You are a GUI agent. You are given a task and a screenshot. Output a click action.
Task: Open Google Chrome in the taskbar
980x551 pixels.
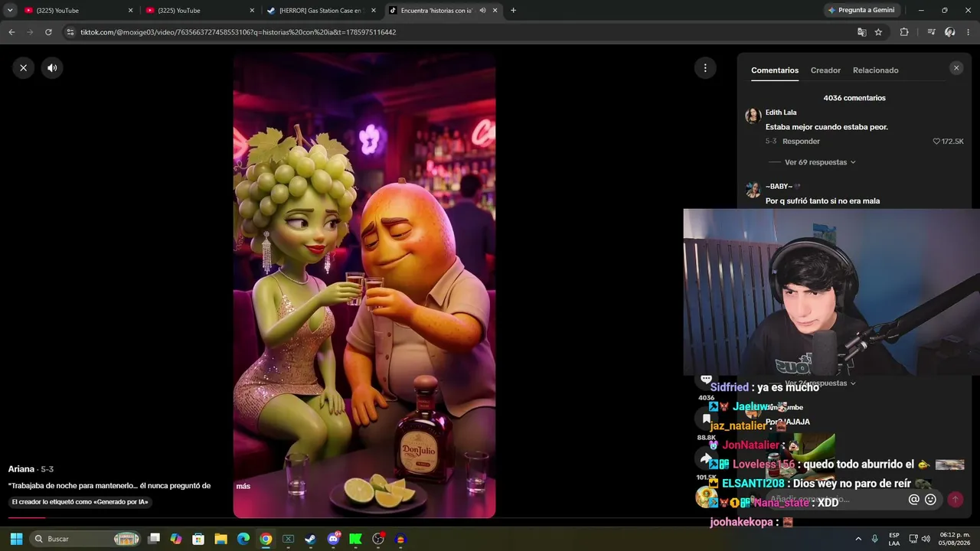tap(266, 539)
